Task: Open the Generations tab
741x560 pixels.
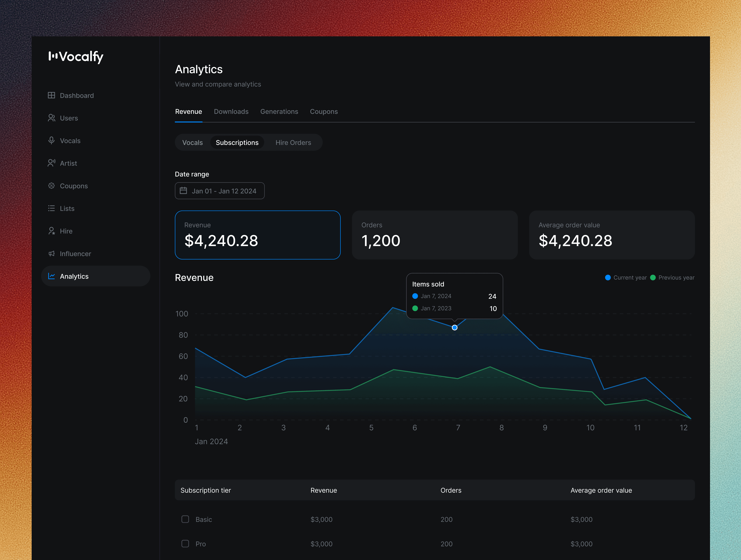Action: click(x=279, y=111)
